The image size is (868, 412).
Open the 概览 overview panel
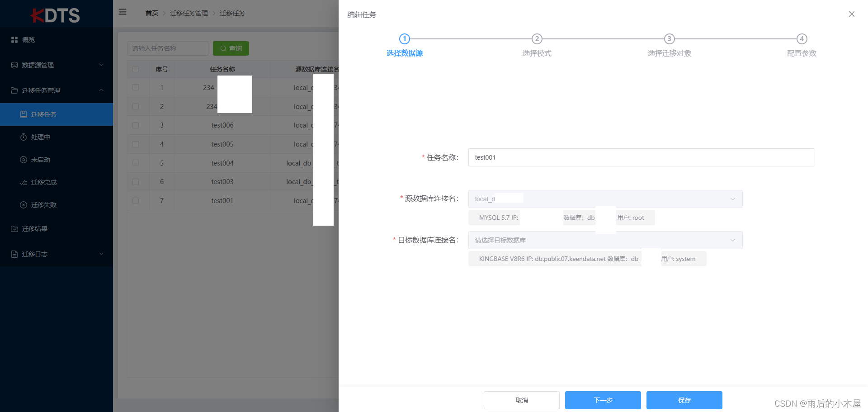[x=27, y=39]
